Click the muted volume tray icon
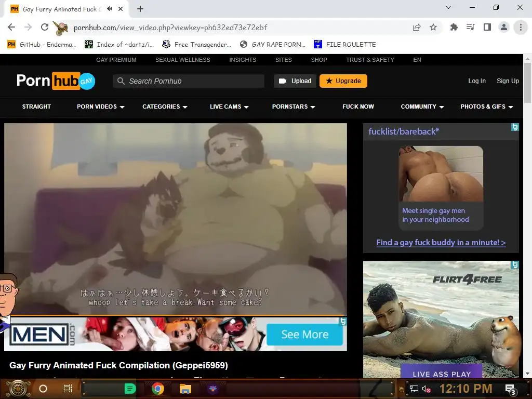This screenshot has width=532, height=399. tap(427, 389)
